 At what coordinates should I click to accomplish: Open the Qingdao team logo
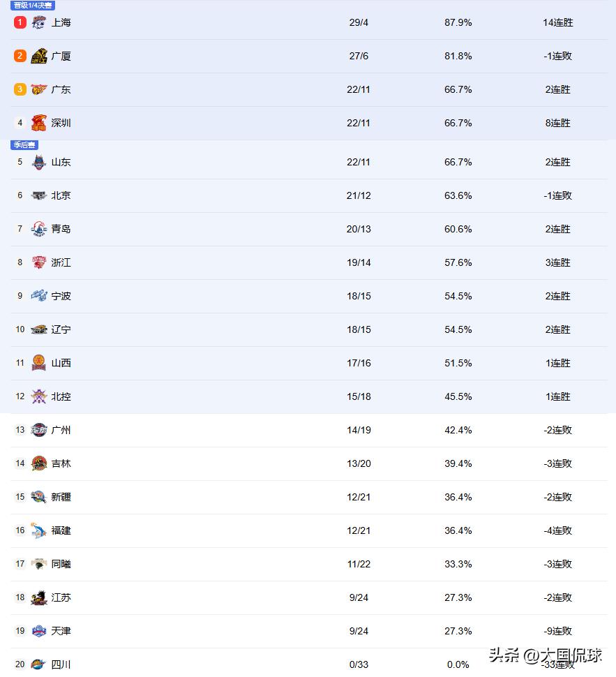(x=39, y=229)
